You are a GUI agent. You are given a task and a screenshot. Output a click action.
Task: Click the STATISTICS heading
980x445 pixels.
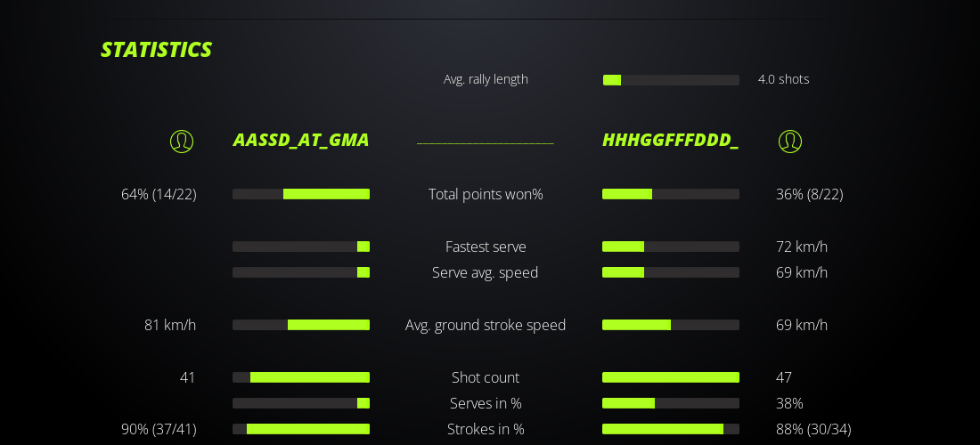(x=156, y=50)
